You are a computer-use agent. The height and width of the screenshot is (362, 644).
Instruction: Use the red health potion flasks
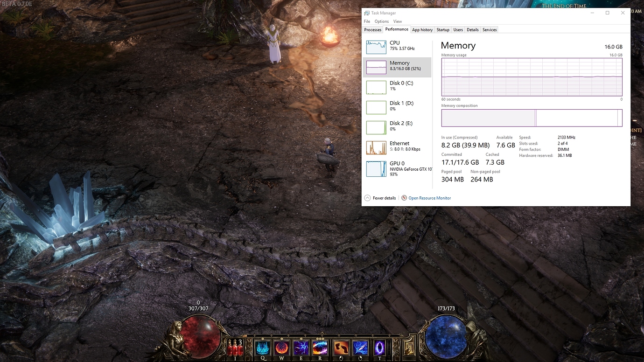[x=235, y=348]
